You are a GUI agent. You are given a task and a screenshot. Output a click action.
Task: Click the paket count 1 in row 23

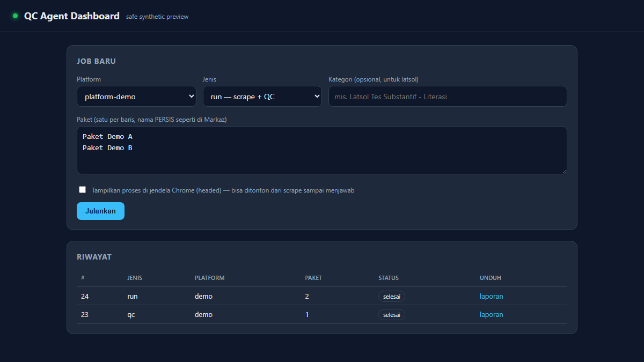tap(307, 314)
